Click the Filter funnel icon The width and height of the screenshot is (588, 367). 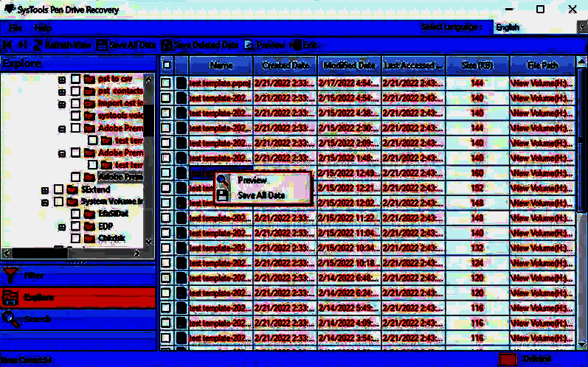[10, 276]
